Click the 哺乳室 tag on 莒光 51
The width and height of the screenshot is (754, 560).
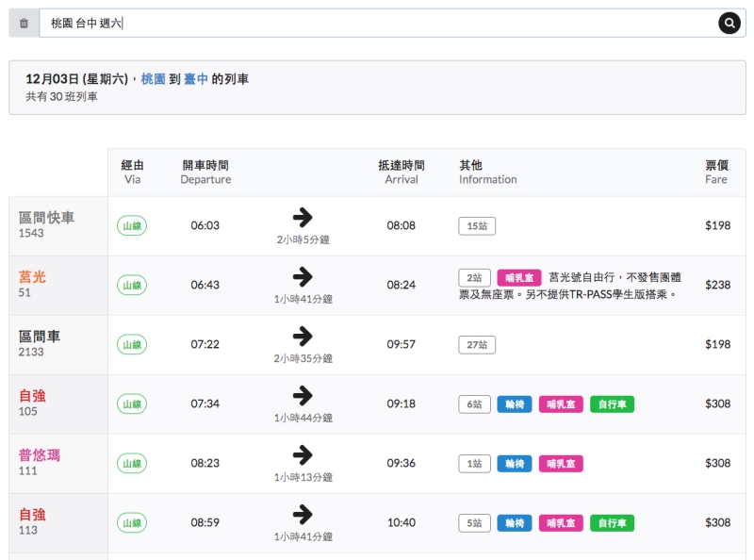click(x=519, y=278)
